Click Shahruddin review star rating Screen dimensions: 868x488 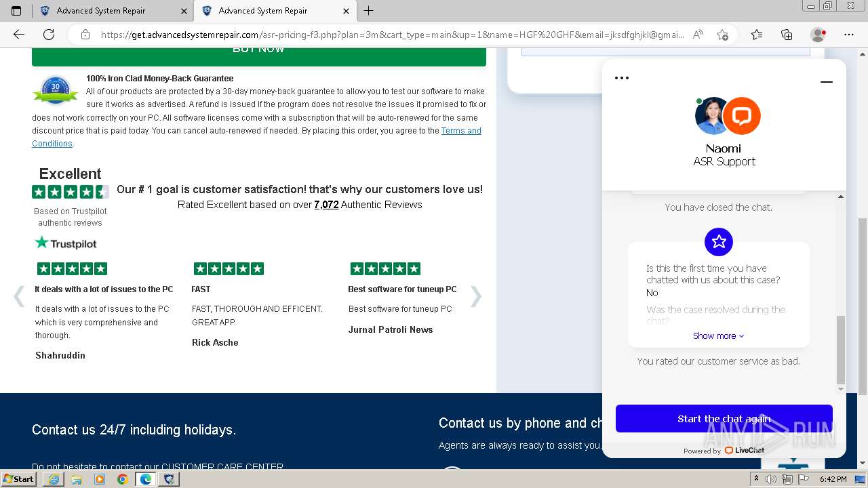pos(72,268)
